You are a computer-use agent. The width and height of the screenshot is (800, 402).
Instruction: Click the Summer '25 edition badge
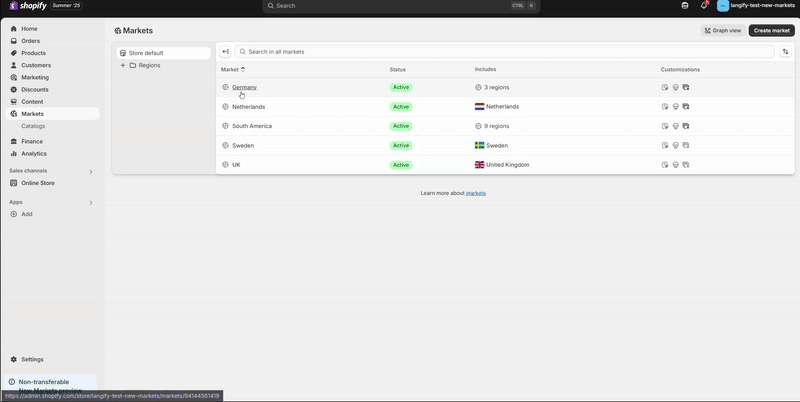click(67, 6)
